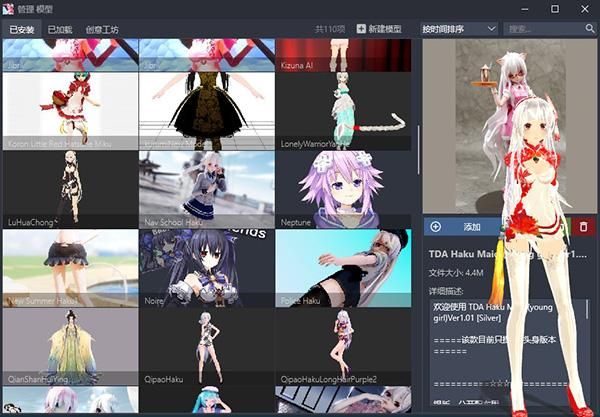The height and width of the screenshot is (417, 600).
Task: Click the 新建模型 button
Action: pyautogui.click(x=379, y=29)
